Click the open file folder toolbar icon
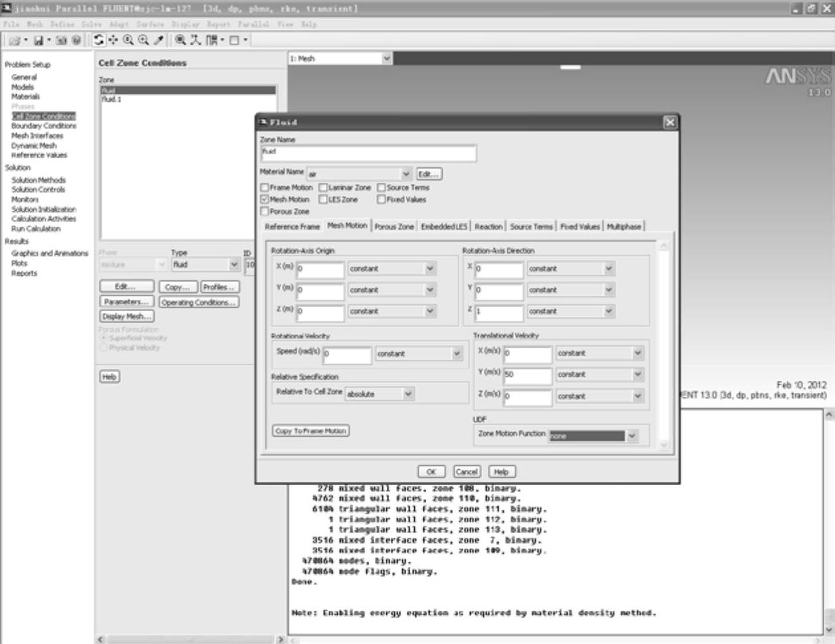 tap(15, 41)
